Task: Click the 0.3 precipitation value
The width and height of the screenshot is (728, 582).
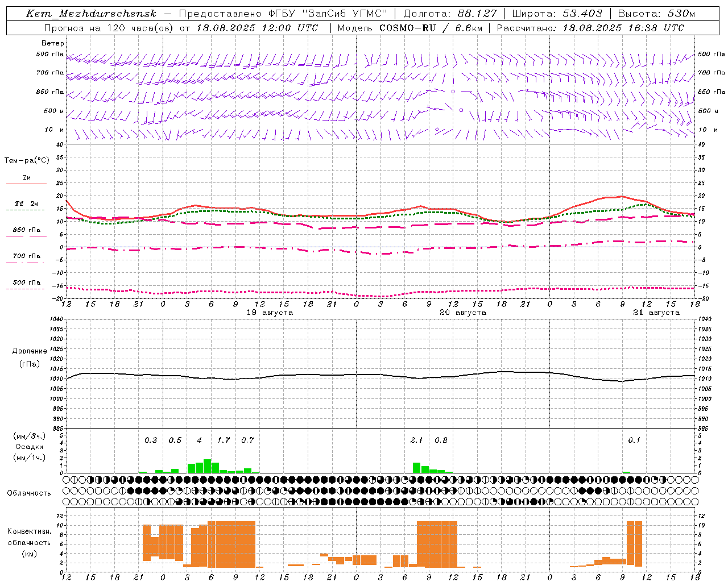Action: point(151,440)
